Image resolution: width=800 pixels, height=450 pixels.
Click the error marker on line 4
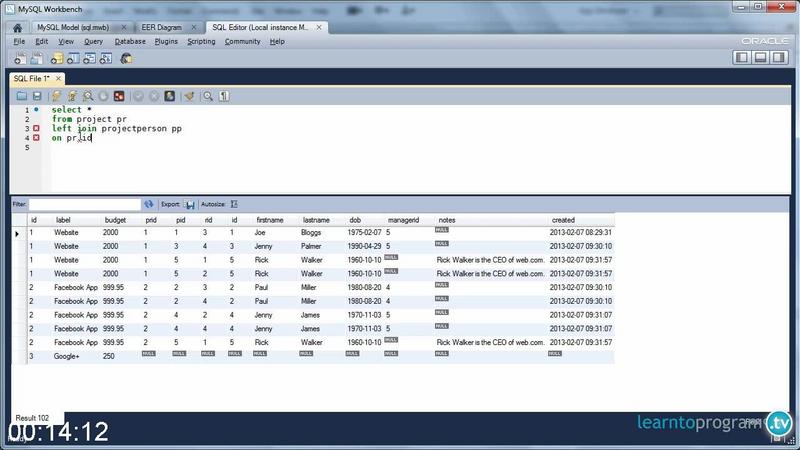coord(36,138)
